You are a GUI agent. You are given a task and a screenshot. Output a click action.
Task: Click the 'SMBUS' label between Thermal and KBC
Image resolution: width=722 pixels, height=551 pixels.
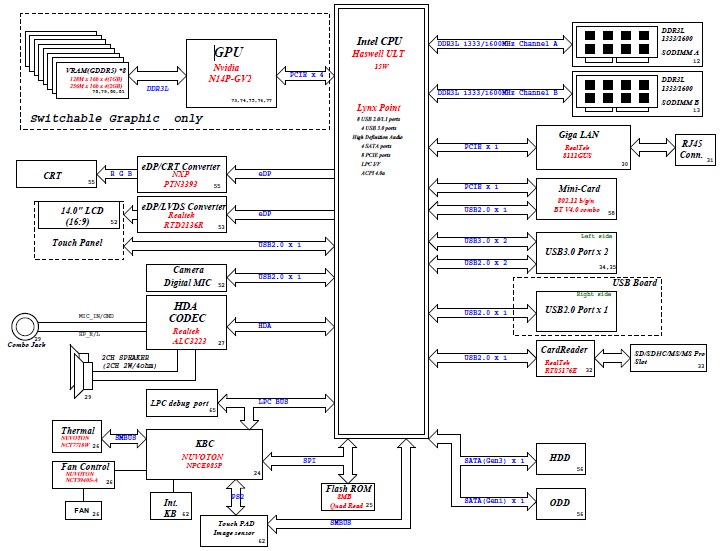(125, 438)
